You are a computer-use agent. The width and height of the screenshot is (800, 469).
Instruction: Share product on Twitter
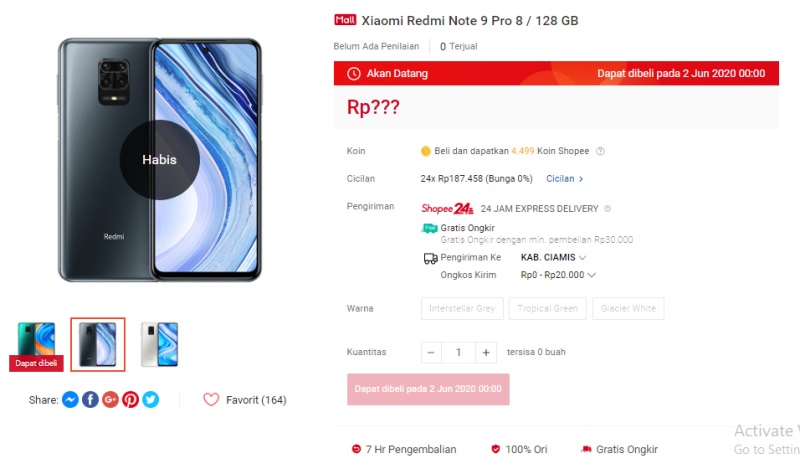click(151, 399)
